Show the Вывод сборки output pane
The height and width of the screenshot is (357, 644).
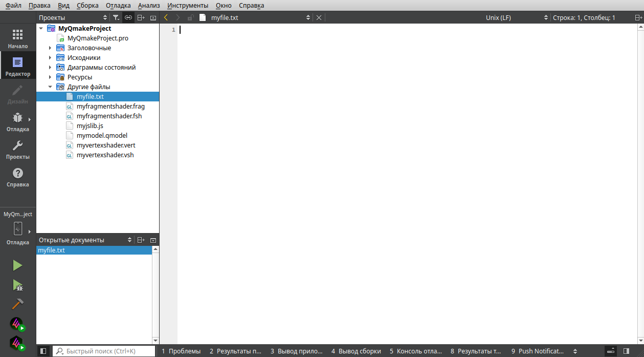pyautogui.click(x=356, y=351)
